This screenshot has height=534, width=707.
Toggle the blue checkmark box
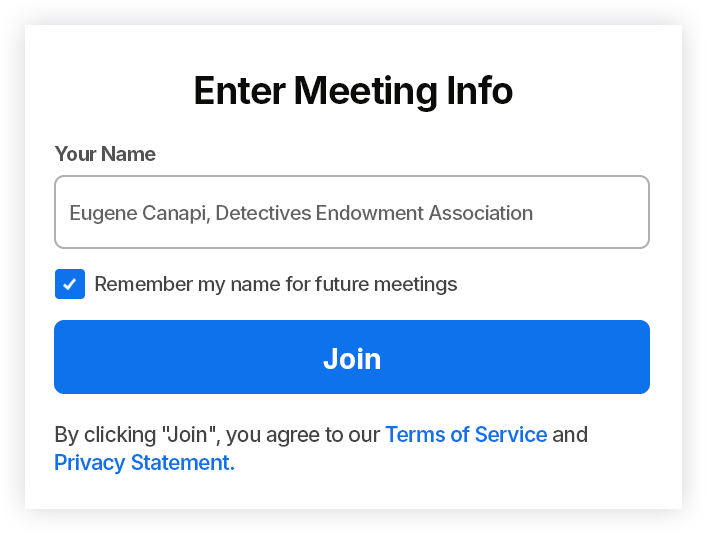point(70,284)
